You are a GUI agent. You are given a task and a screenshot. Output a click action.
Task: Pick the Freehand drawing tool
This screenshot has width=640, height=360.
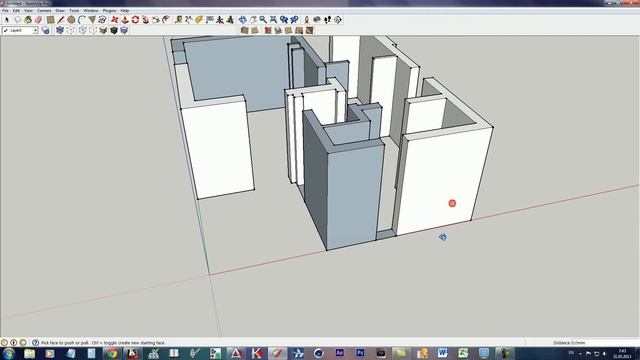tap(102, 20)
